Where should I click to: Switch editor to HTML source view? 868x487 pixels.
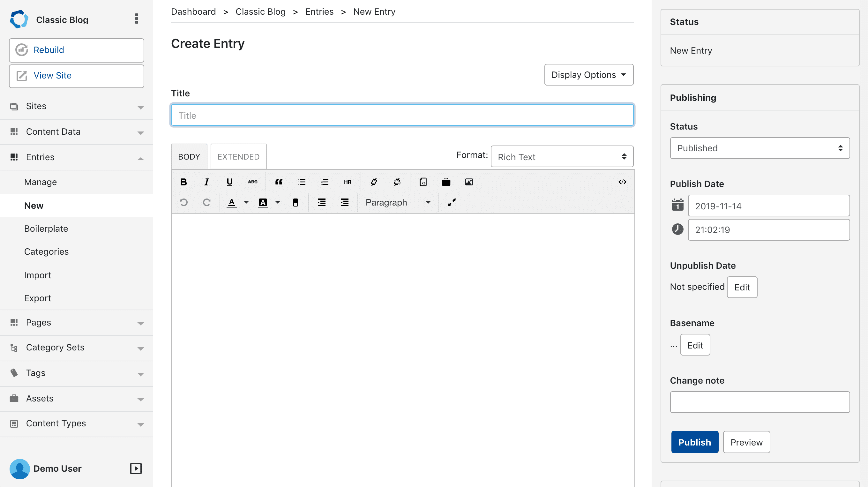622,182
